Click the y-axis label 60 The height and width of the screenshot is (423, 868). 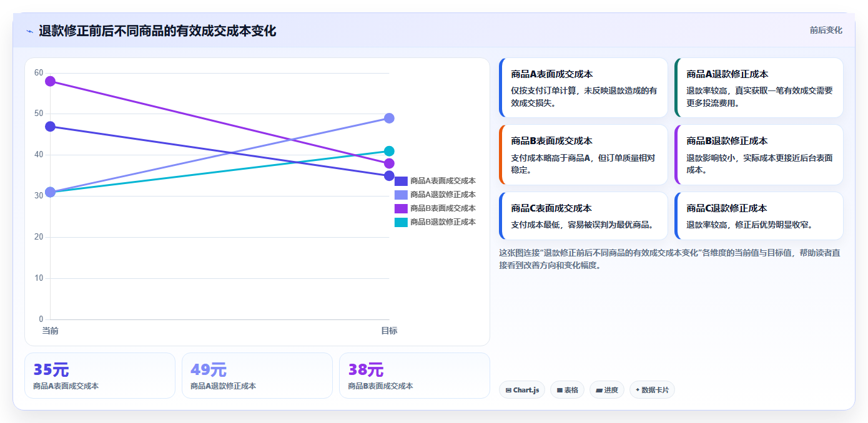point(39,73)
